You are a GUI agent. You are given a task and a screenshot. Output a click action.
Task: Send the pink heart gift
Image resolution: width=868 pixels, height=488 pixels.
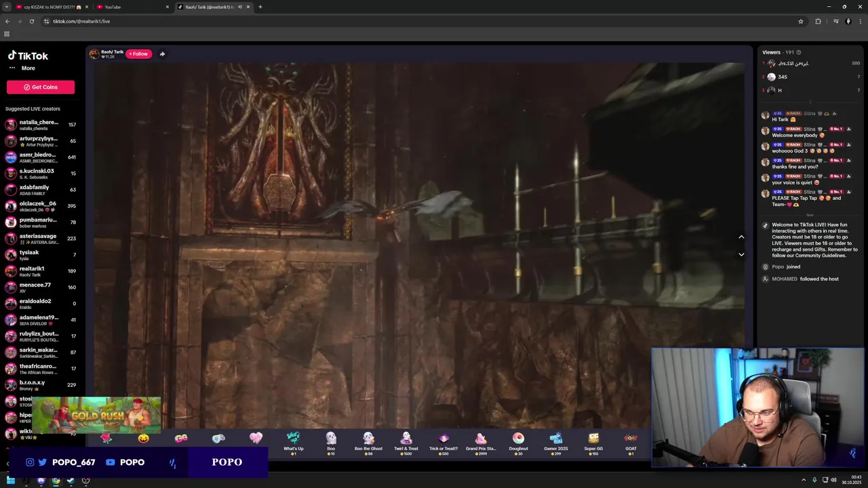256,439
